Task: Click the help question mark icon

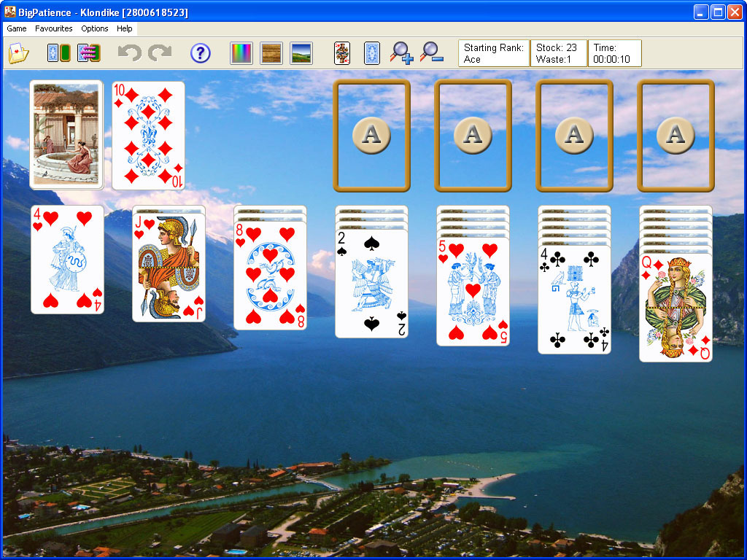Action: 200,53
